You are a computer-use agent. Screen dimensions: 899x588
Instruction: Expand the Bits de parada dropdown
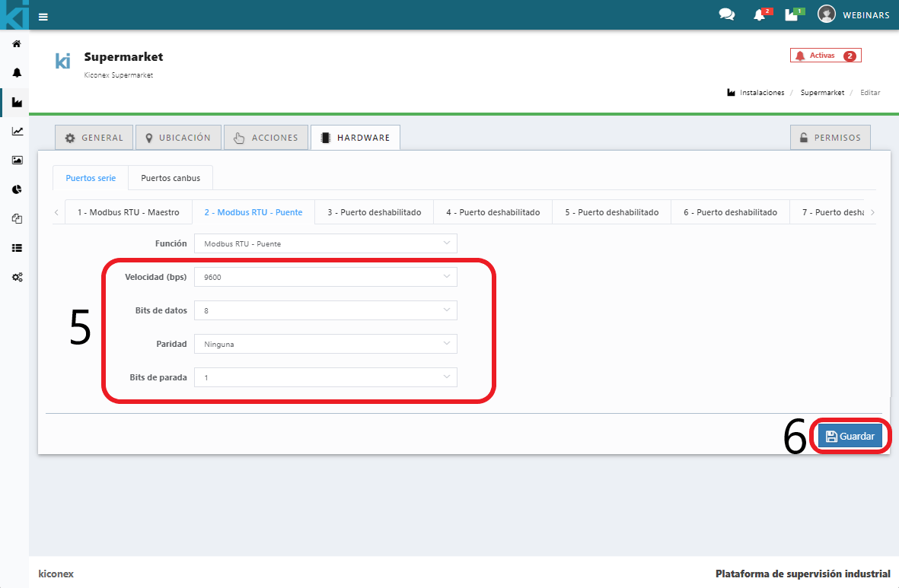point(325,377)
